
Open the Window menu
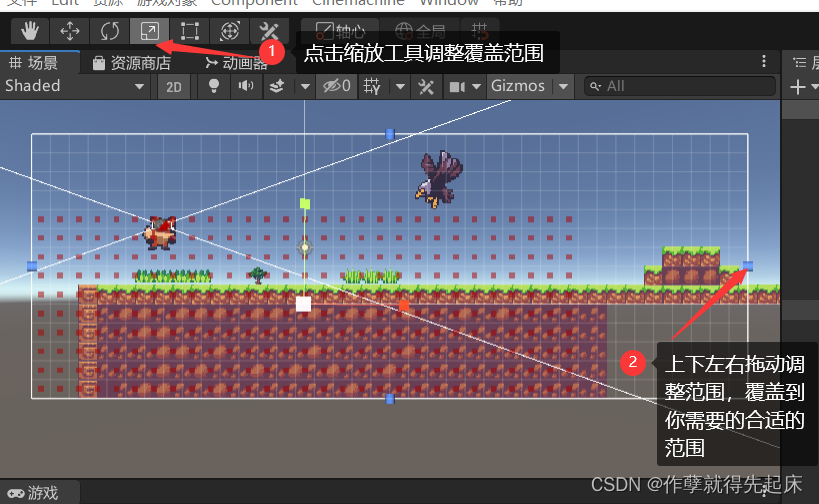449,3
